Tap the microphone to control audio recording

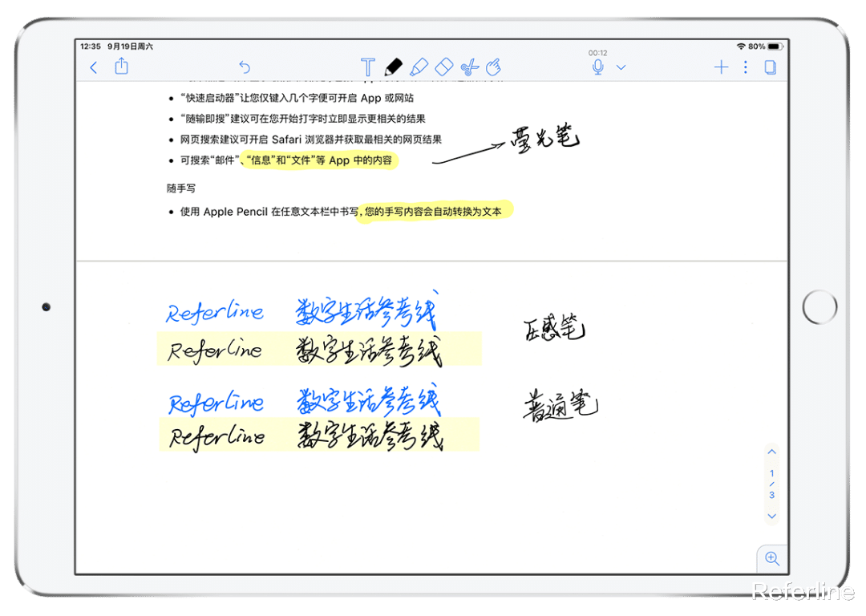pos(597,67)
